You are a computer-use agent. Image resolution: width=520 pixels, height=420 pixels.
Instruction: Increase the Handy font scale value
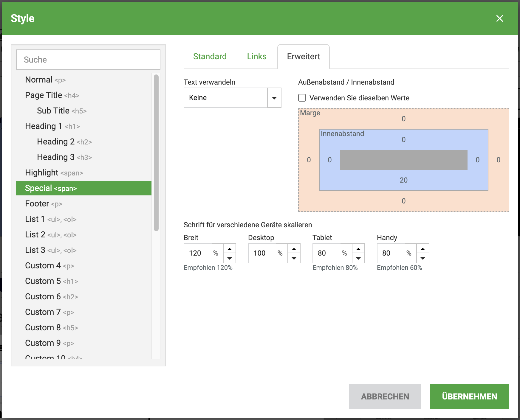coord(423,248)
